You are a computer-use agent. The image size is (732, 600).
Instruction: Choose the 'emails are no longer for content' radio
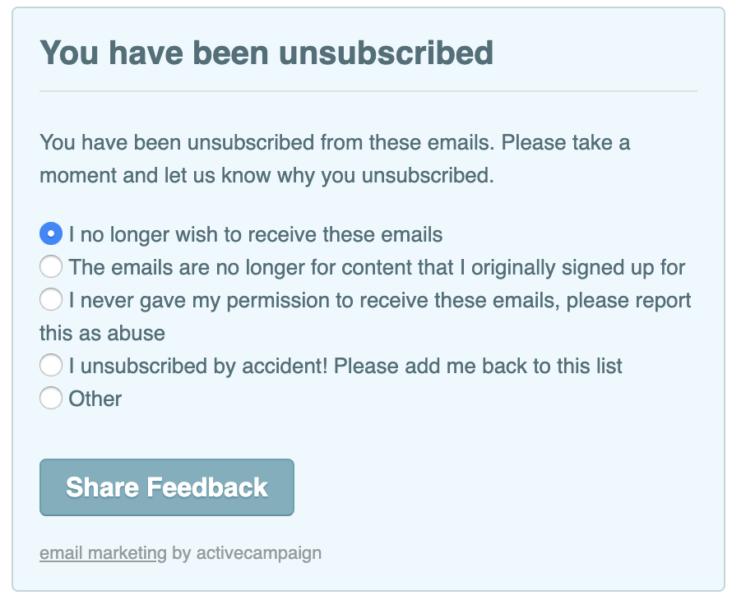coord(51,267)
